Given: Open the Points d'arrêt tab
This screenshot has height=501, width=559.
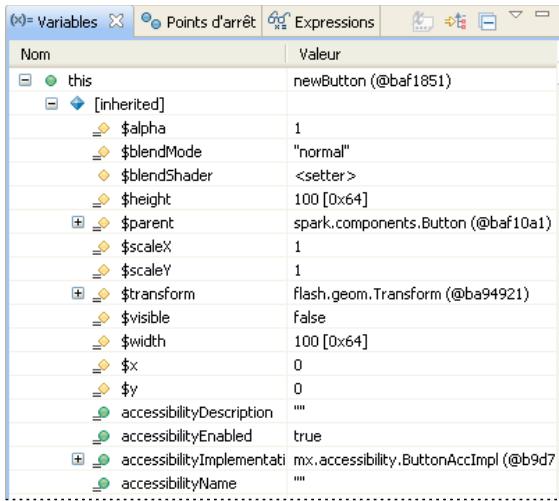Looking at the screenshot, I should tap(198, 22).
